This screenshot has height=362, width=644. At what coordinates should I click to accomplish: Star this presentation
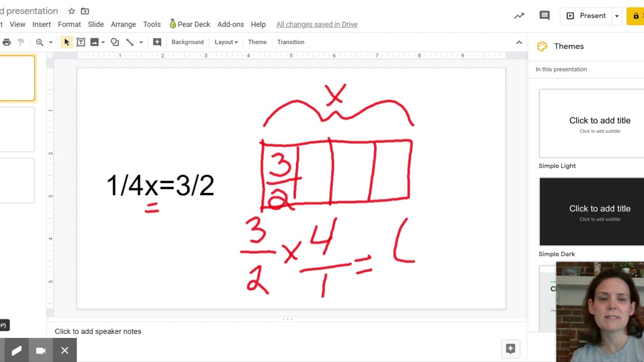[71, 11]
